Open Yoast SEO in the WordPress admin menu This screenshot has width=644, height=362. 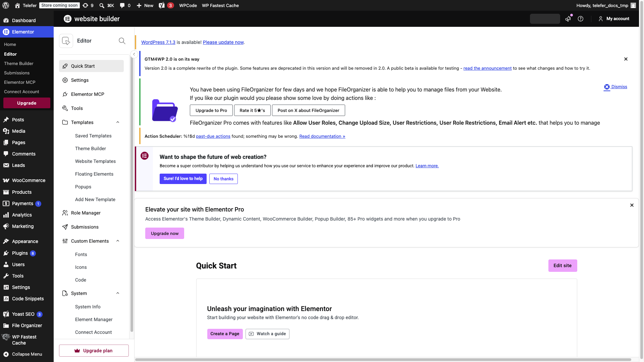point(27,314)
